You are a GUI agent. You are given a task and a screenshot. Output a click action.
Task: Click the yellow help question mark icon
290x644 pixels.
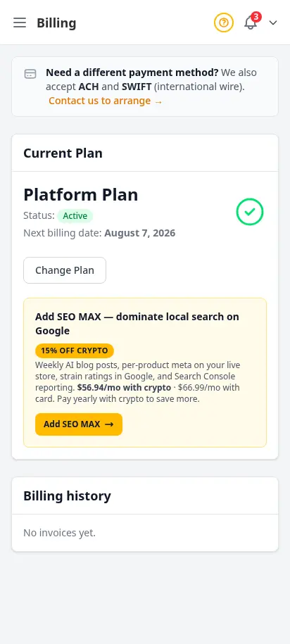coord(223,23)
